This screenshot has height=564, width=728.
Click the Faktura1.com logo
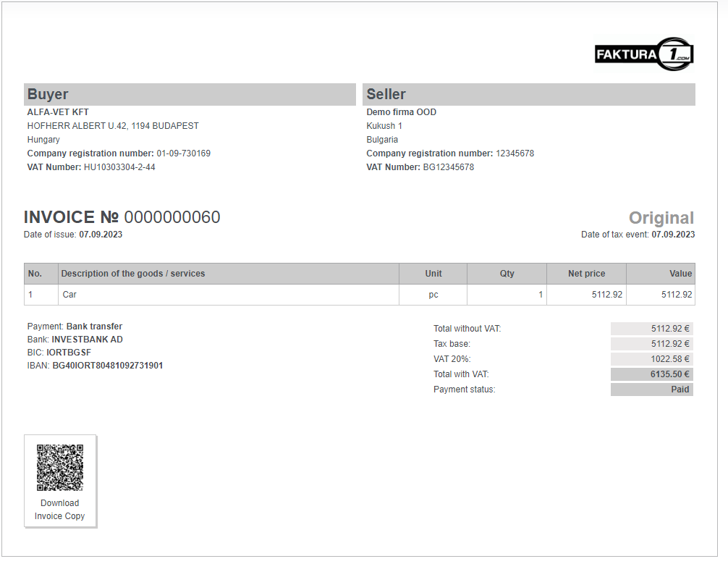coord(644,54)
